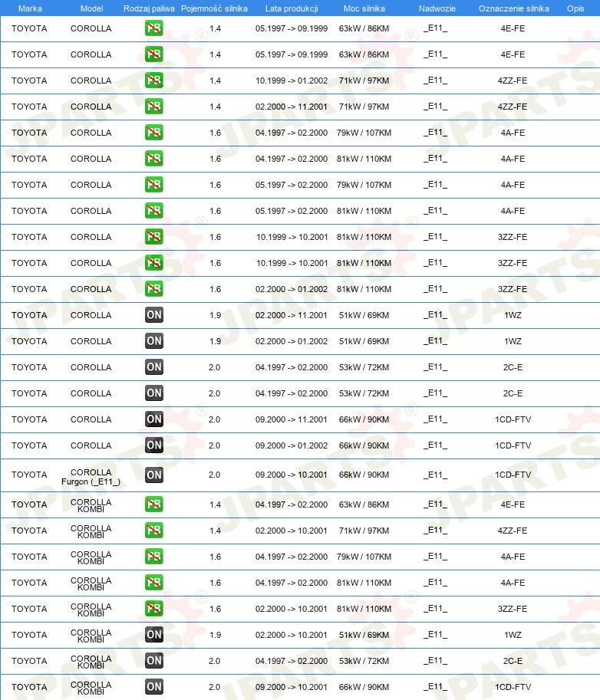
Task: Click the Nadwozie column header
Action: click(437, 8)
